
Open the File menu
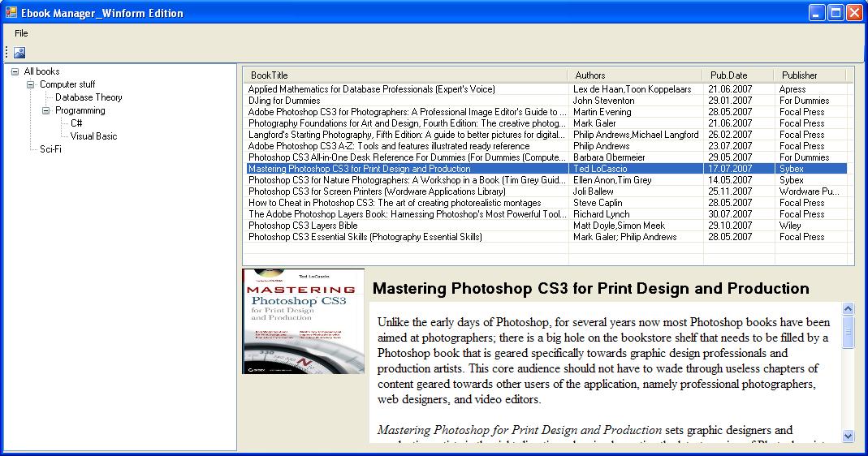point(21,33)
